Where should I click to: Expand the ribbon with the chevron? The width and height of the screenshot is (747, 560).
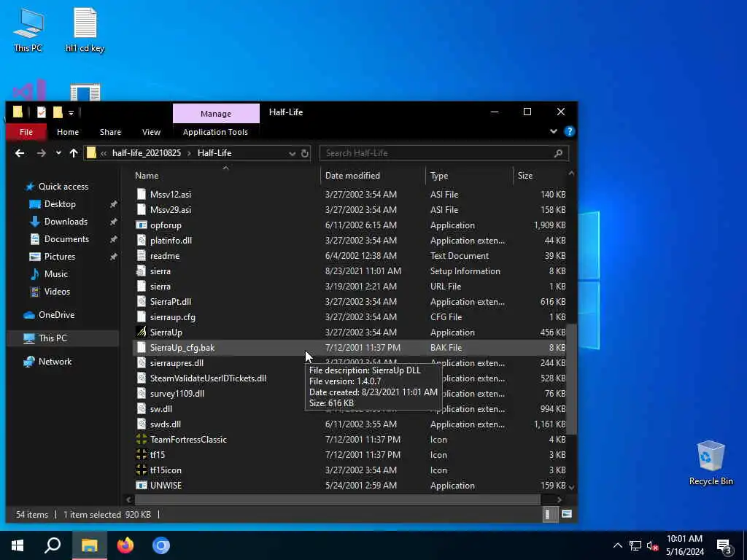(x=554, y=131)
